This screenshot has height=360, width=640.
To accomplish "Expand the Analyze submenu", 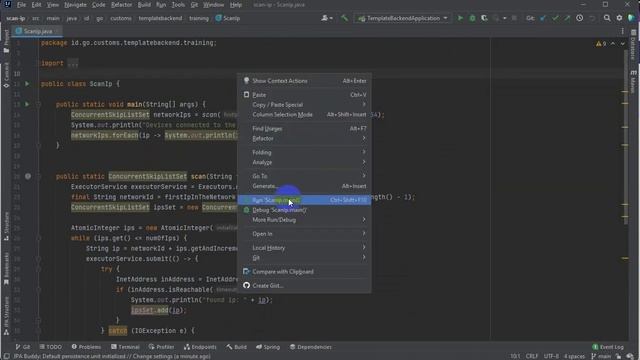I will pyautogui.click(x=304, y=162).
